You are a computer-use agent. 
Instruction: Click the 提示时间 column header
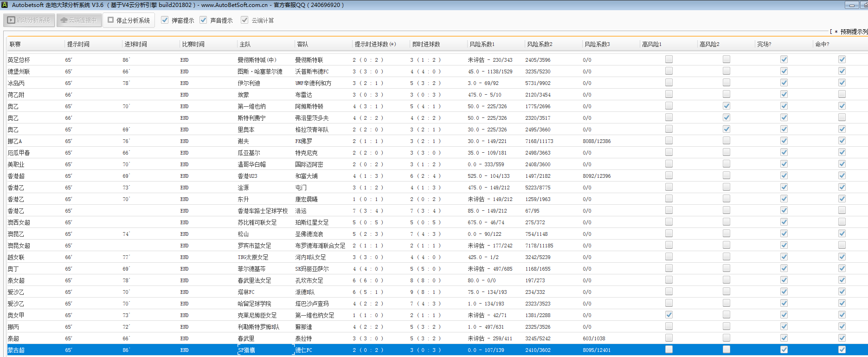point(78,44)
